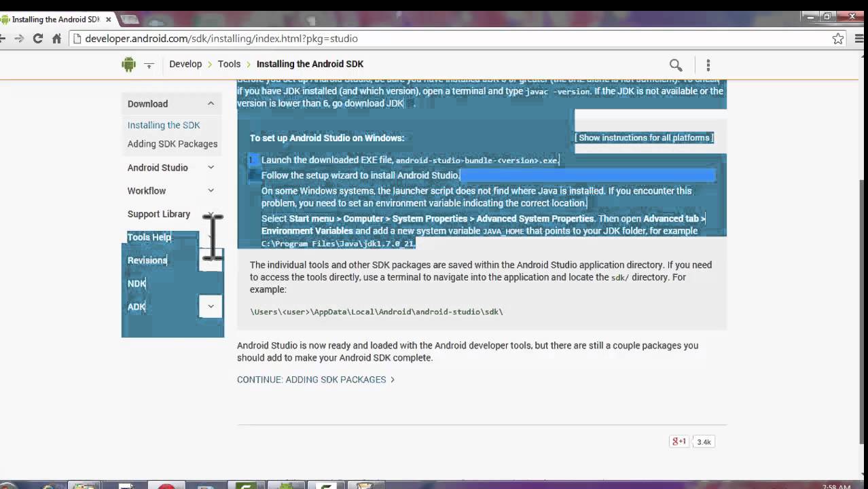Select the Installing the Android SDK tab
The width and height of the screenshot is (868, 489).
tap(56, 19)
